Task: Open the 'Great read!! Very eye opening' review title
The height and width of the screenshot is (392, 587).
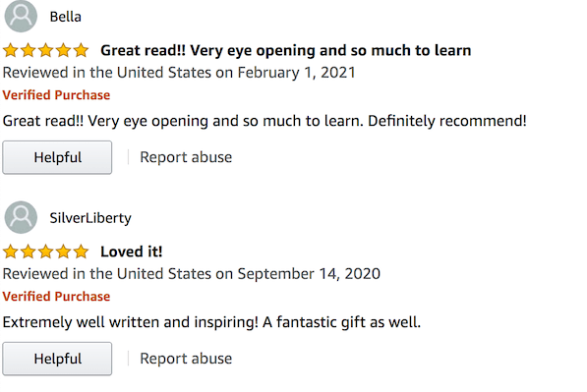Action: pyautogui.click(x=286, y=50)
